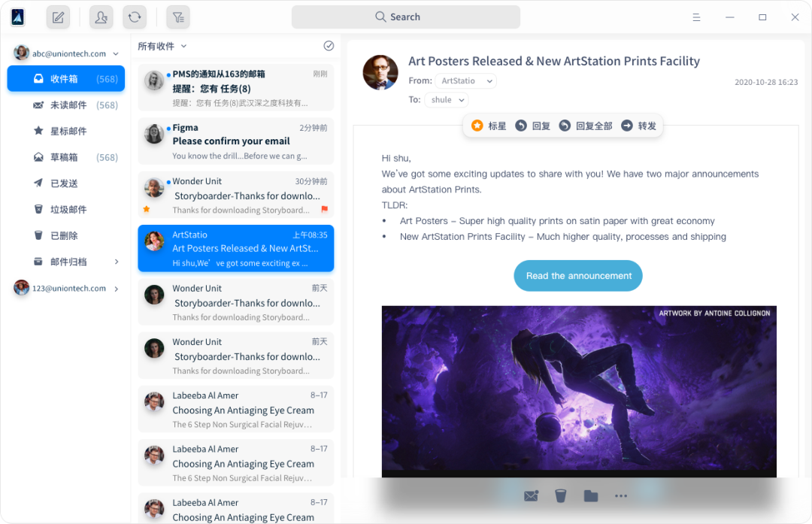The image size is (812, 524).
Task: Expand the 邮件归档 chevron
Action: 117,262
